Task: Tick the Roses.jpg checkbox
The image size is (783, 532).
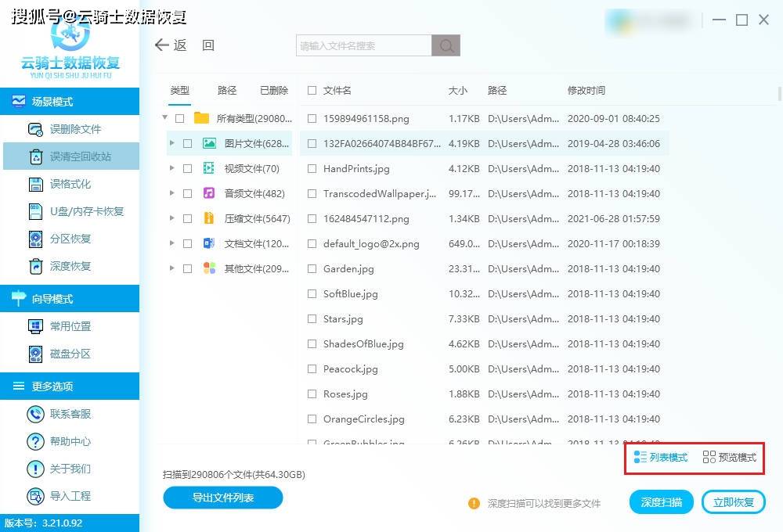Action: pos(312,394)
